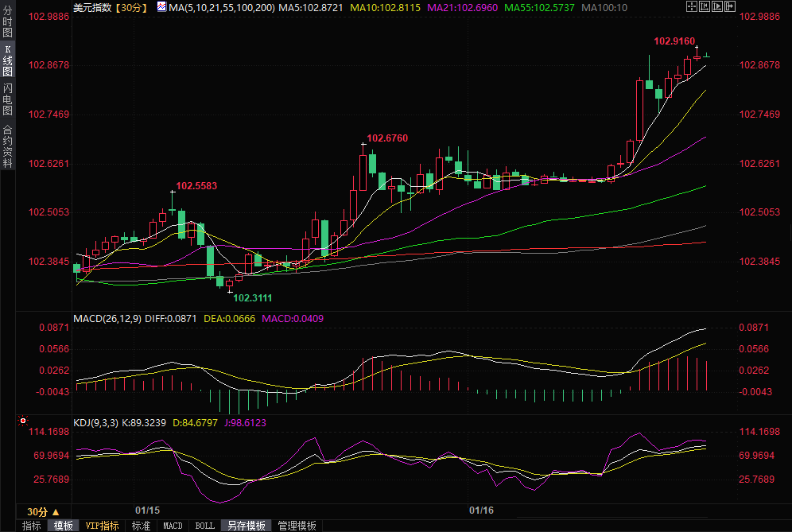Select the 模板 bottom tab
Viewport: 792px width, 532px height.
click(64, 526)
